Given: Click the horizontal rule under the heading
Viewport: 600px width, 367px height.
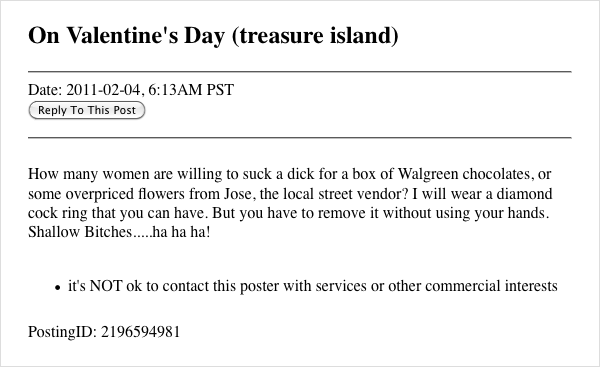Looking at the screenshot, I should 300,72.
